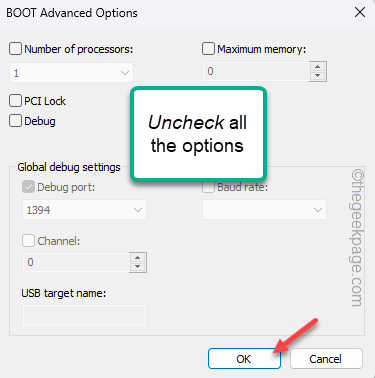The width and height of the screenshot is (375, 378).
Task: Open the Number of processors dropdown
Action: tap(71, 73)
